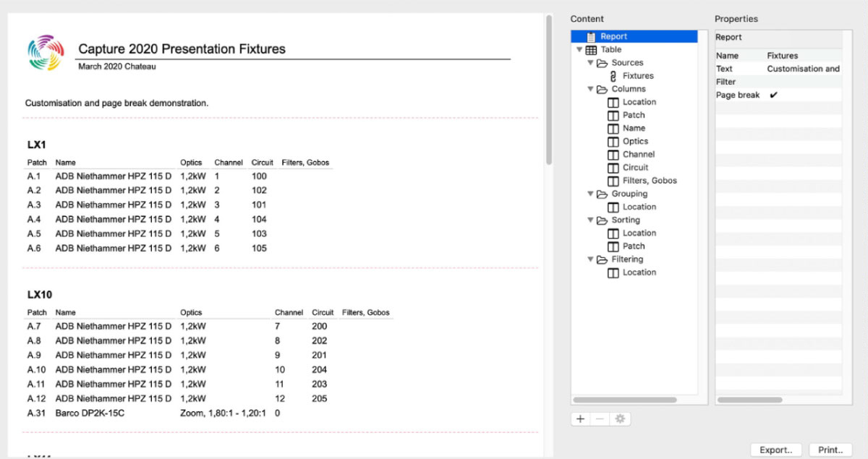868x459 pixels.
Task: Click the Optics column icon
Action: (613, 142)
